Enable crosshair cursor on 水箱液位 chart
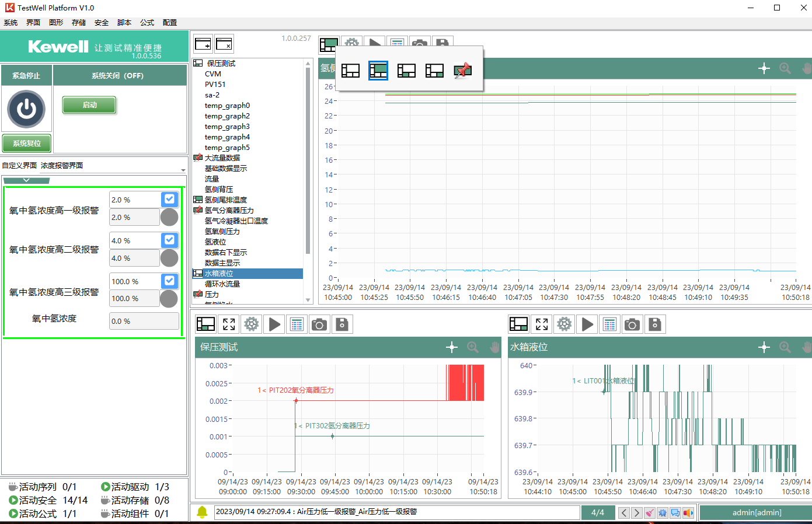812x524 pixels. click(x=764, y=348)
